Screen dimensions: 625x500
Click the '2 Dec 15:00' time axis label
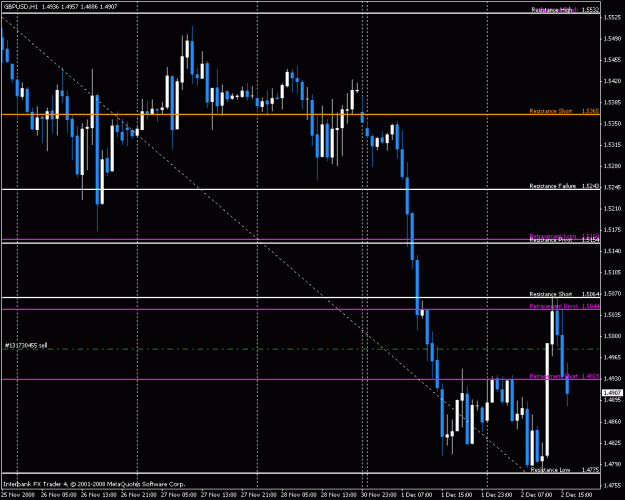point(577,495)
